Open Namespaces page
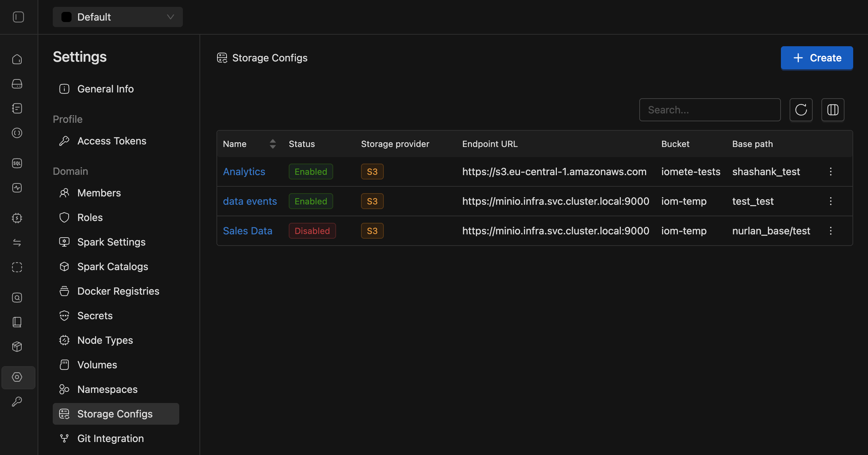This screenshot has width=868, height=455. coord(116,389)
